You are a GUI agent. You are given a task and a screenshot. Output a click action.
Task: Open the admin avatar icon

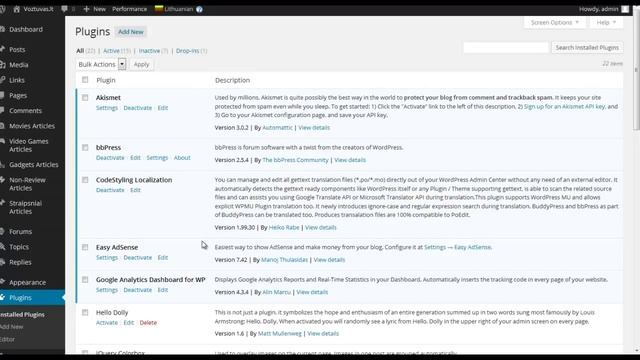click(x=625, y=9)
